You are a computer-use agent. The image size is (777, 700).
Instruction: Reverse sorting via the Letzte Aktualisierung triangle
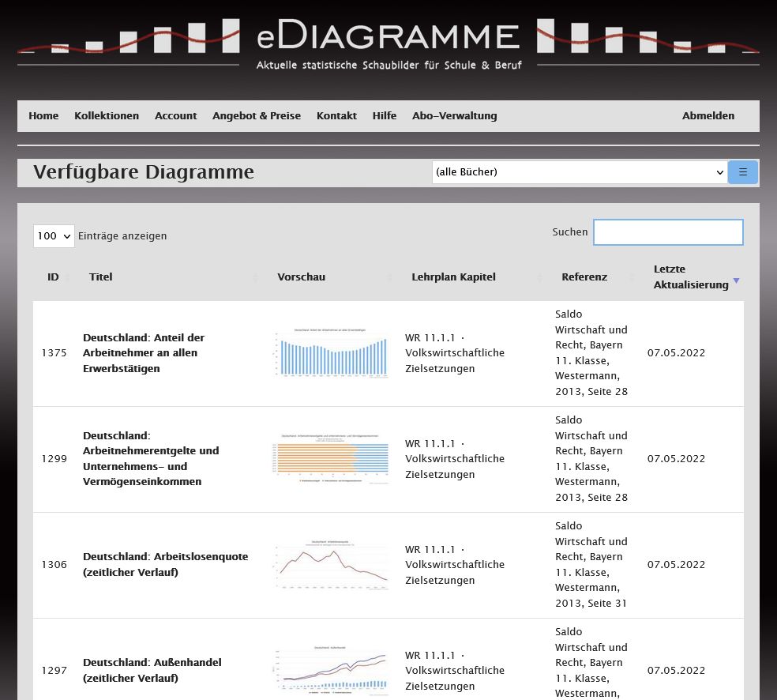pyautogui.click(x=736, y=280)
